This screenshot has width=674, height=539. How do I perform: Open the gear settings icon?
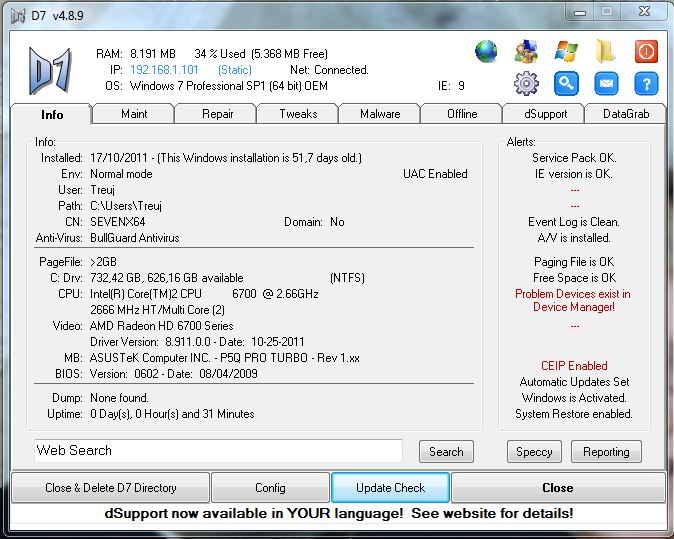(526, 83)
